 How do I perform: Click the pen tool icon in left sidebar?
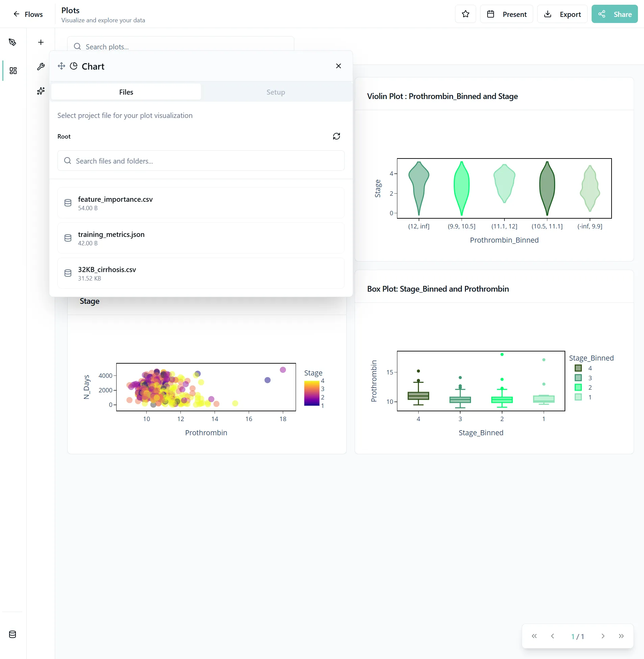pyautogui.click(x=13, y=42)
